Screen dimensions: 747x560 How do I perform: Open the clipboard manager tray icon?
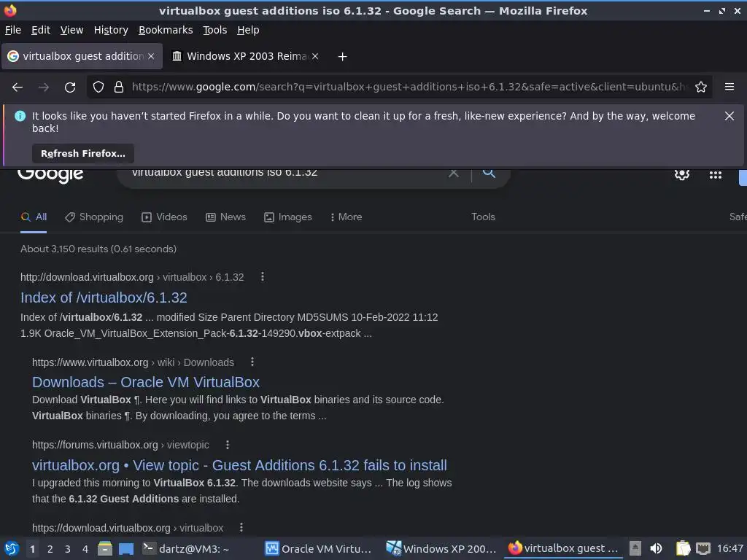(x=683, y=548)
